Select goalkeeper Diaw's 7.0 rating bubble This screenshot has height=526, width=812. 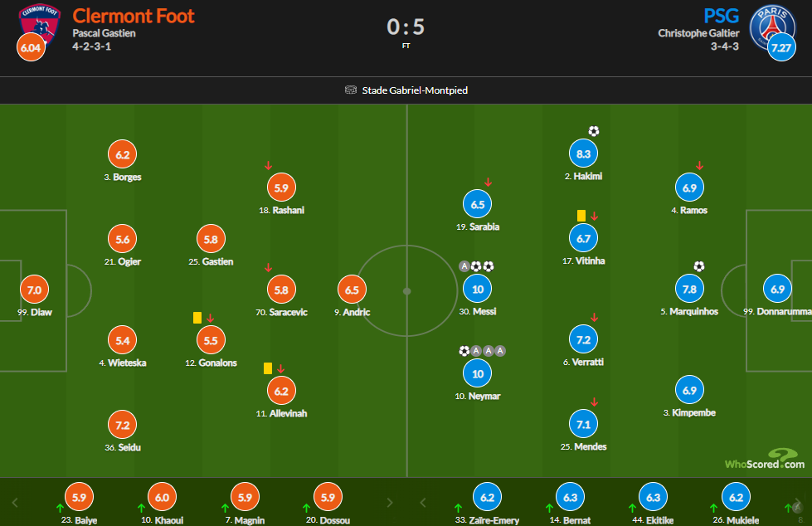click(34, 290)
